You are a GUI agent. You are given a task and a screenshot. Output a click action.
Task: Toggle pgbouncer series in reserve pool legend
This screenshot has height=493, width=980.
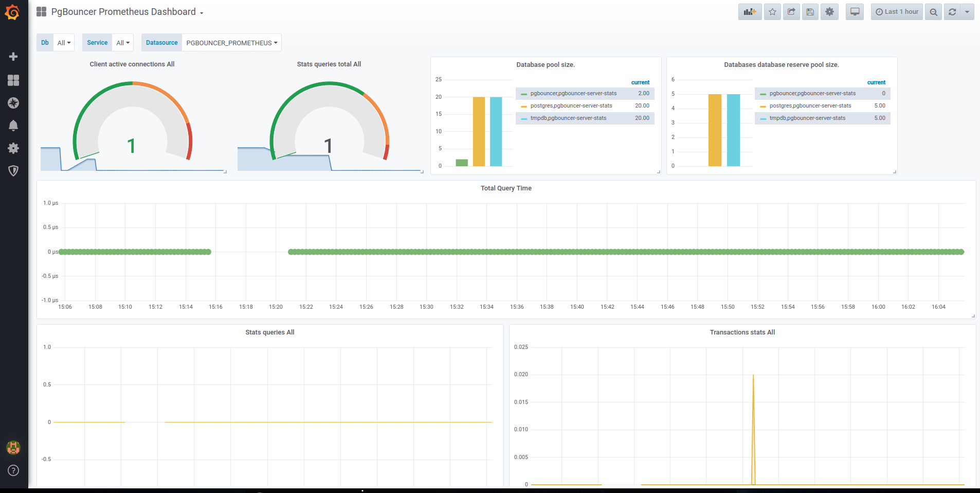point(812,94)
